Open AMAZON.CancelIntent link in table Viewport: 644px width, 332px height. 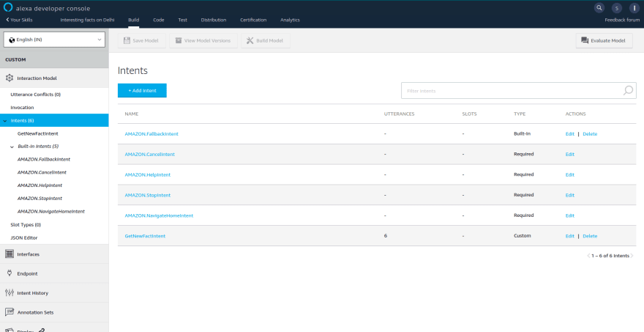point(149,155)
